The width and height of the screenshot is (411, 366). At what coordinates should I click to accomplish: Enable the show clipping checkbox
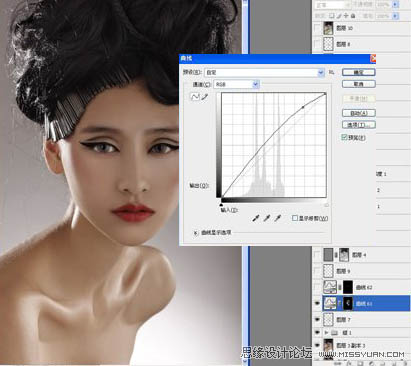click(x=295, y=218)
